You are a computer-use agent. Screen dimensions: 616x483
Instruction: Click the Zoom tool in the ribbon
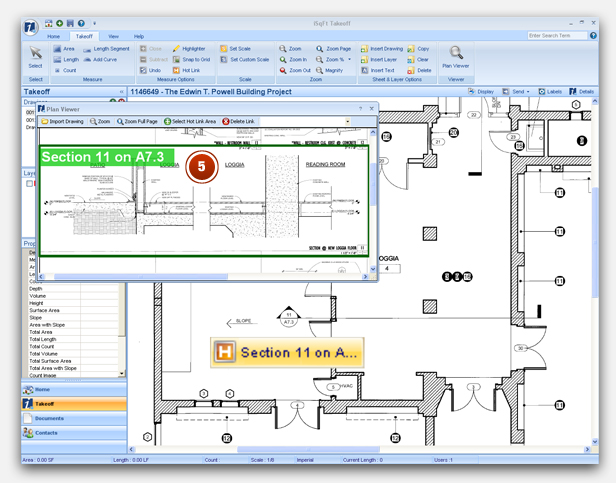[290, 49]
